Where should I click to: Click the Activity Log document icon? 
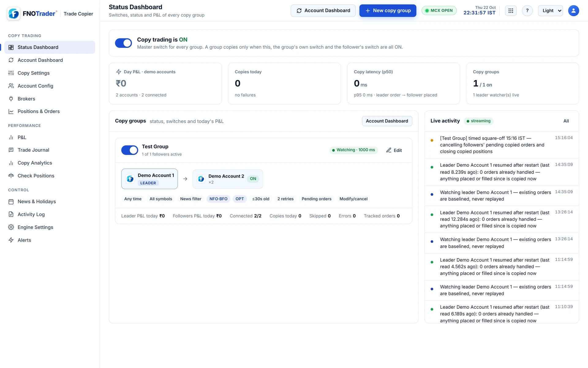tap(11, 214)
